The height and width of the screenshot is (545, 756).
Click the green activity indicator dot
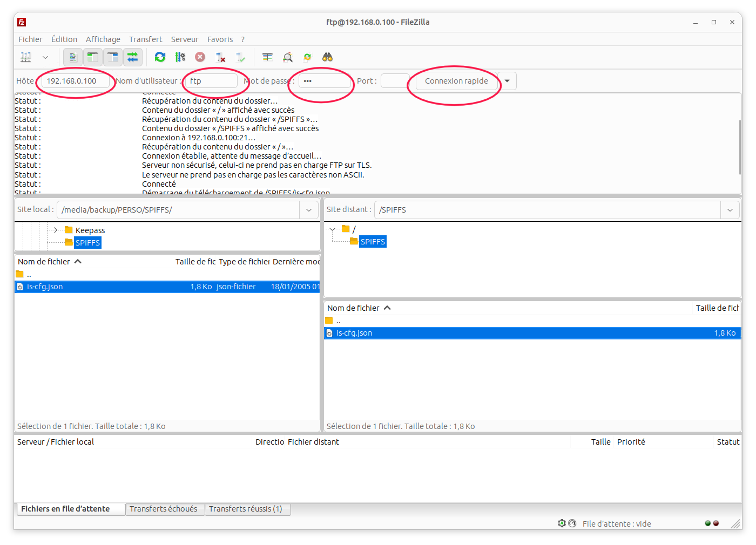708,523
